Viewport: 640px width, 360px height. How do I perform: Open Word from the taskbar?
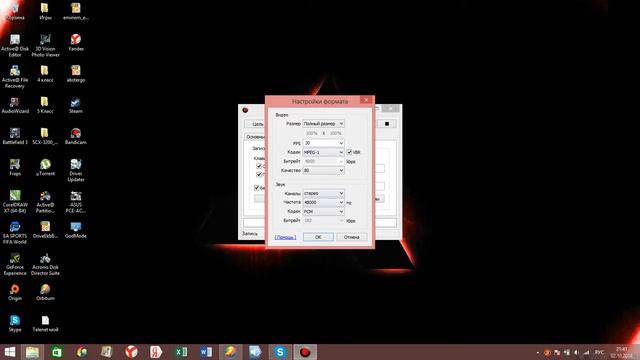click(x=206, y=352)
